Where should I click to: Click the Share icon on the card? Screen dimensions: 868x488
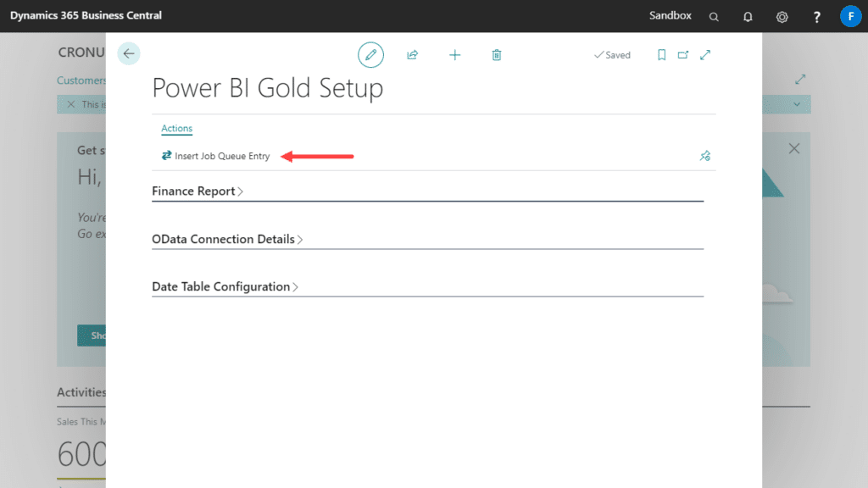[x=413, y=54]
